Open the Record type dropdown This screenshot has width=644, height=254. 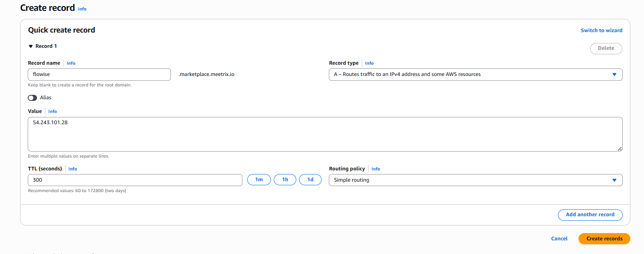(476, 74)
